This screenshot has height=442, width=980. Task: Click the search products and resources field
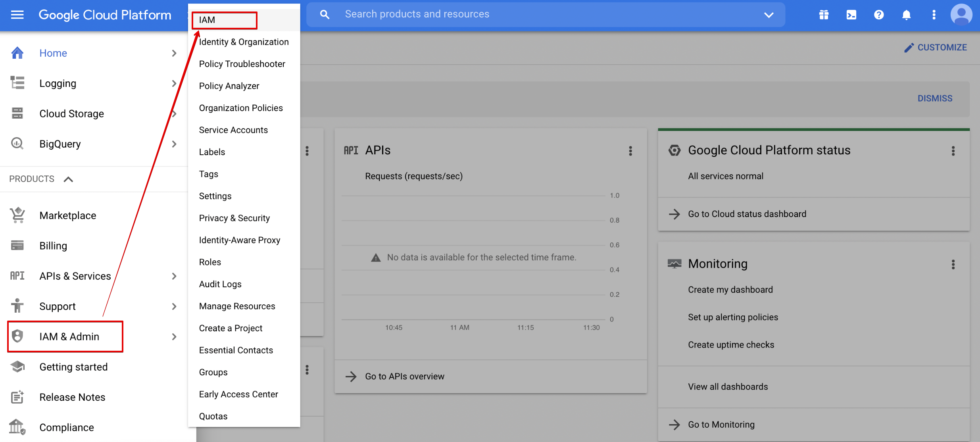pos(546,15)
